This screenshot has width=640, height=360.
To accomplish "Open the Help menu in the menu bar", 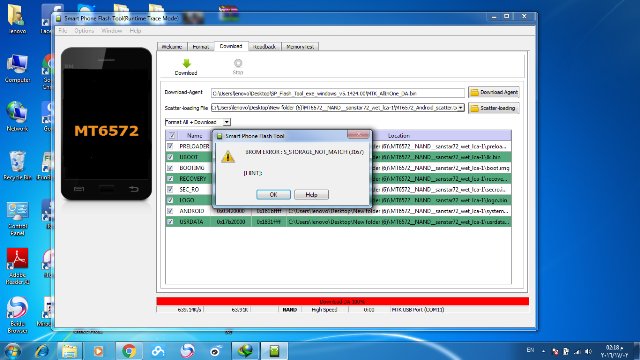I will (x=135, y=31).
